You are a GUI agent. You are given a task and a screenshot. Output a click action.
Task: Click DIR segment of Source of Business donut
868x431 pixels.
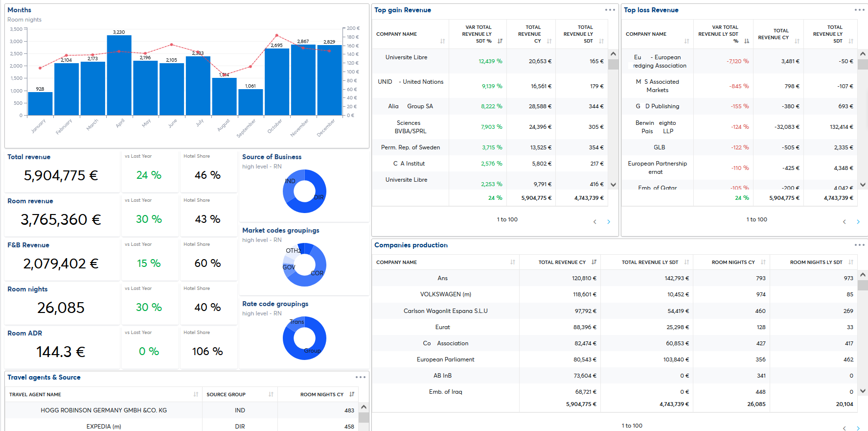pos(319,197)
